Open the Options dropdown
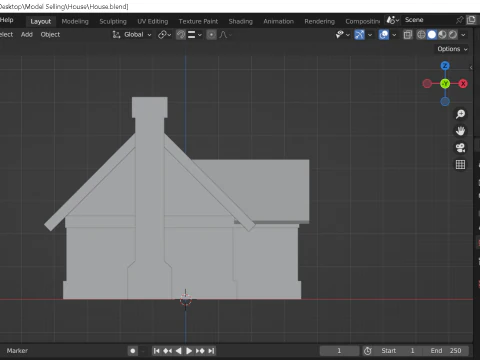 452,49
